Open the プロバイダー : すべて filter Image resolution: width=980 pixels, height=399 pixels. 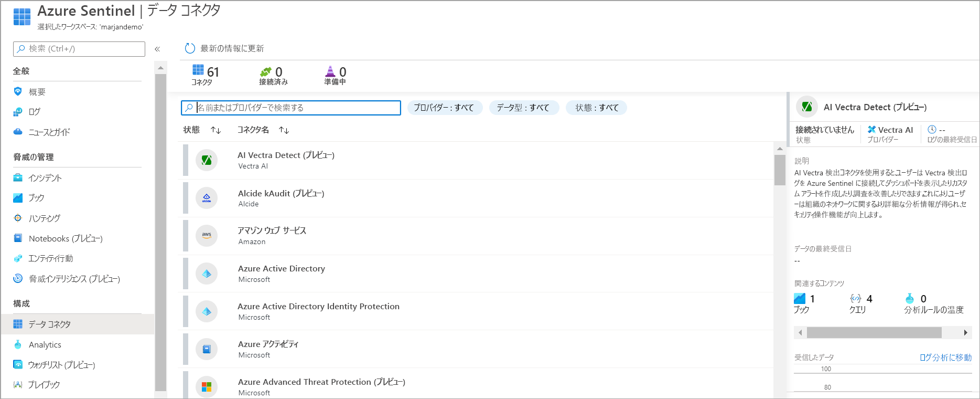[x=444, y=108]
